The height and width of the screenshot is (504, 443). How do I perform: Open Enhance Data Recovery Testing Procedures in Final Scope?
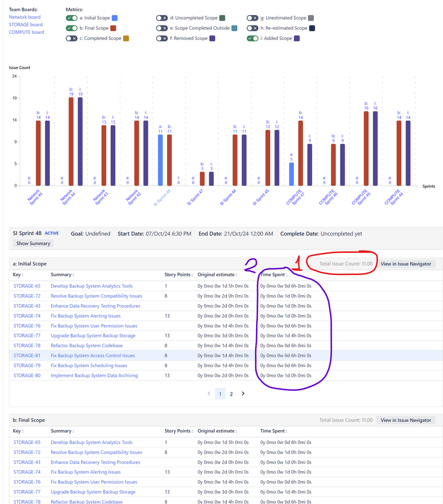pos(95,462)
